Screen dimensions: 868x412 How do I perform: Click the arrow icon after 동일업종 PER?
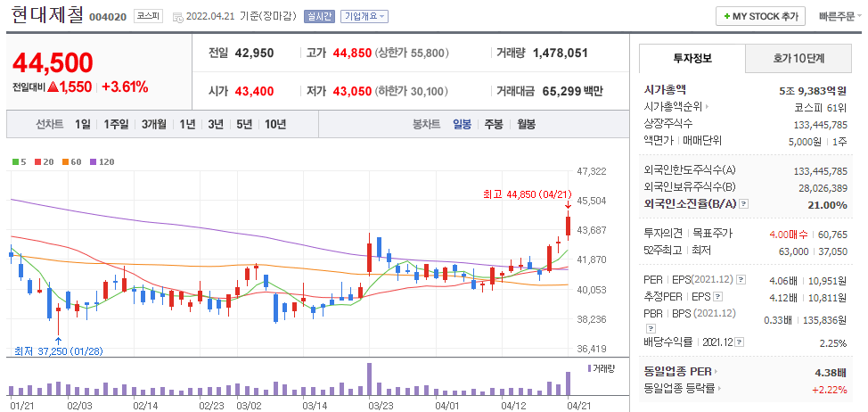coord(716,372)
